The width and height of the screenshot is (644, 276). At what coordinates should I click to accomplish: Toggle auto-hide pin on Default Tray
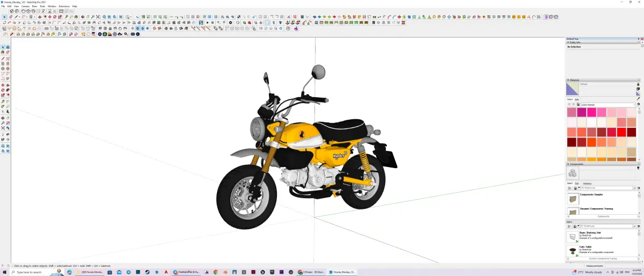tap(638, 39)
